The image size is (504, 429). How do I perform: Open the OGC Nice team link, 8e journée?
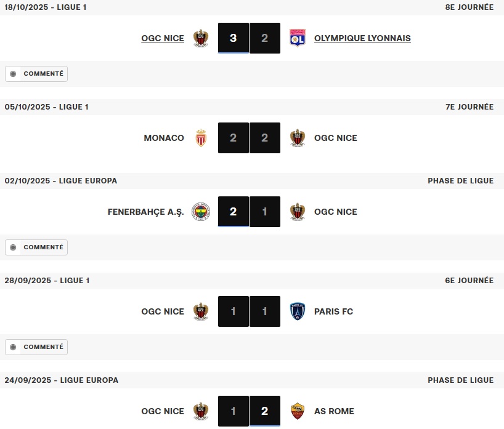pyautogui.click(x=163, y=38)
